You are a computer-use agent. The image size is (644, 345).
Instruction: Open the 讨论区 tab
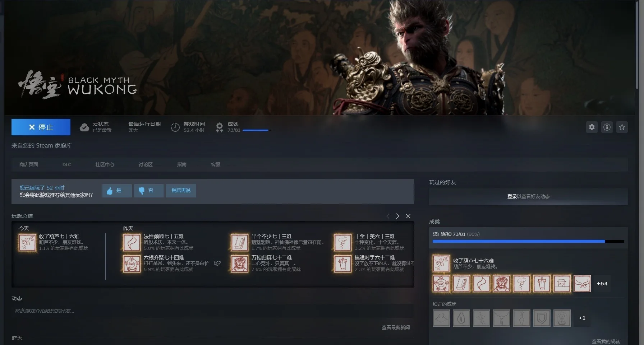point(146,164)
